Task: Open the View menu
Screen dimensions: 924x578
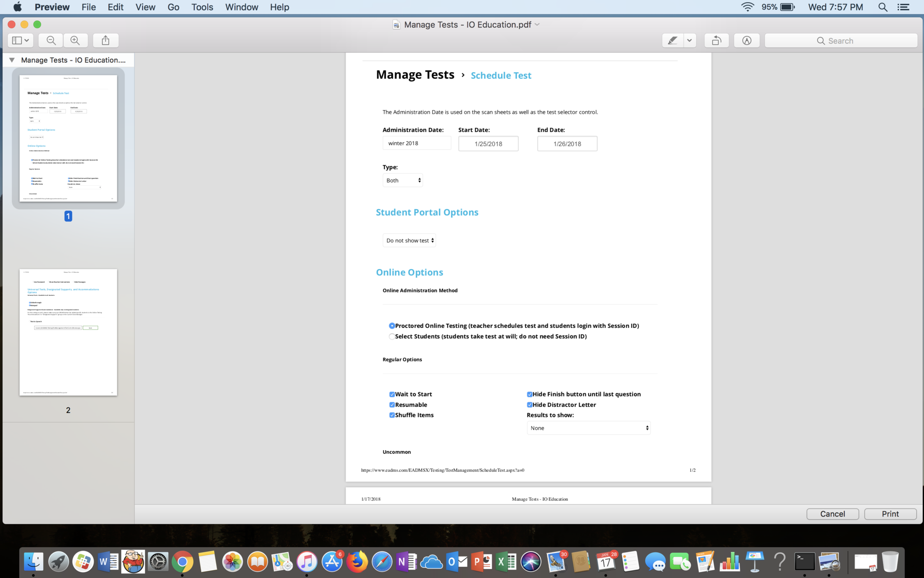Action: point(145,7)
